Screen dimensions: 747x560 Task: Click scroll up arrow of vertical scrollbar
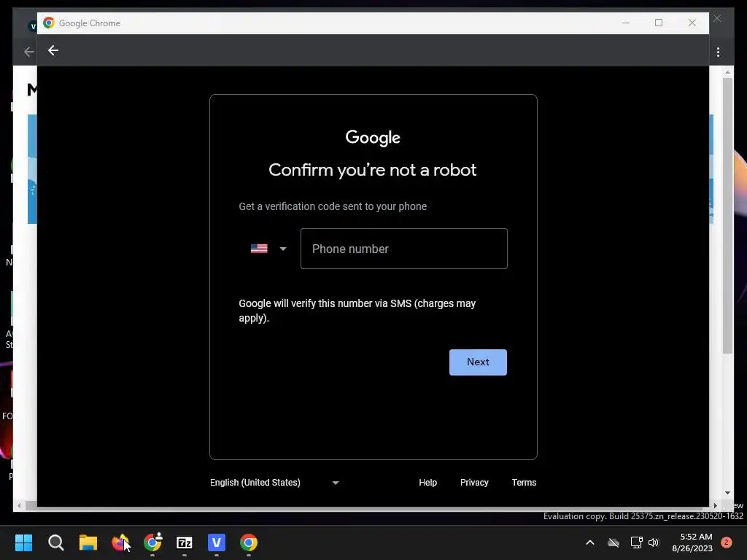point(727,72)
